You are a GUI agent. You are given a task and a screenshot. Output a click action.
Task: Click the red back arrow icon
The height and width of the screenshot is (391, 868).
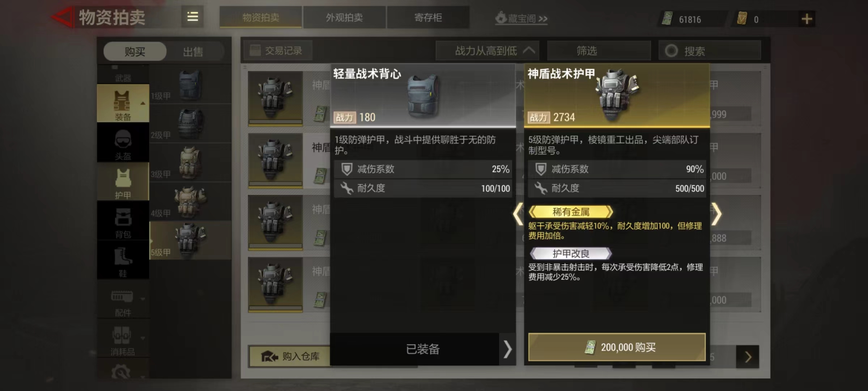[62, 17]
